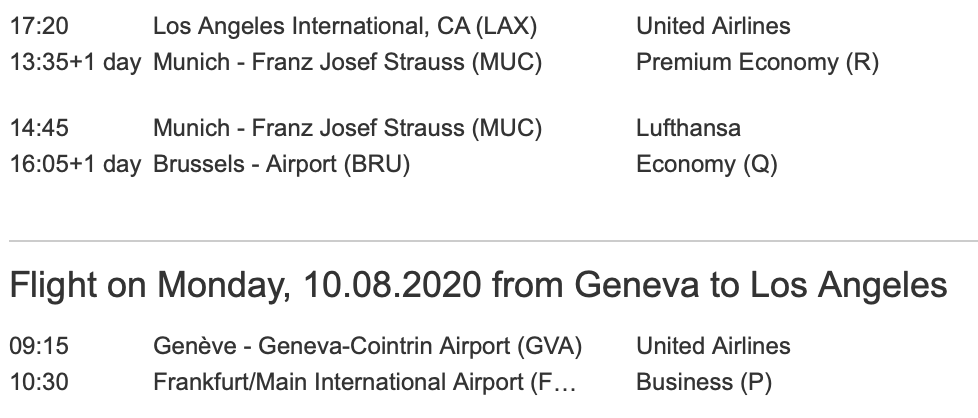Select Brussels - Airport (BRU) destination

(281, 165)
